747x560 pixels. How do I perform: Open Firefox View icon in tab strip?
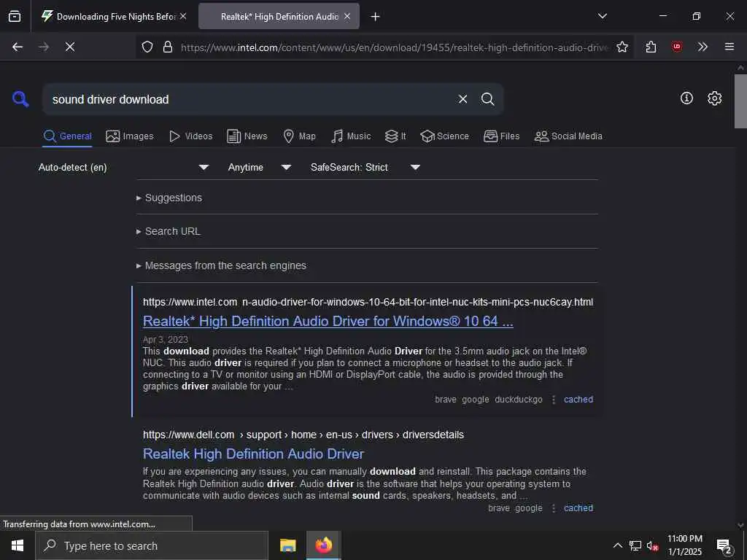click(15, 16)
